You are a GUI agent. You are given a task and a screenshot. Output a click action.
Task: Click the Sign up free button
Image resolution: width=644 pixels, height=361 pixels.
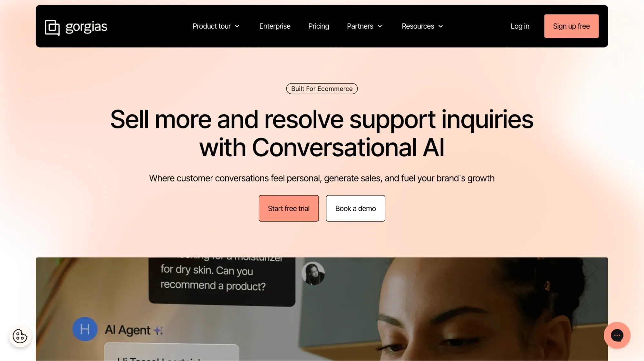click(571, 26)
